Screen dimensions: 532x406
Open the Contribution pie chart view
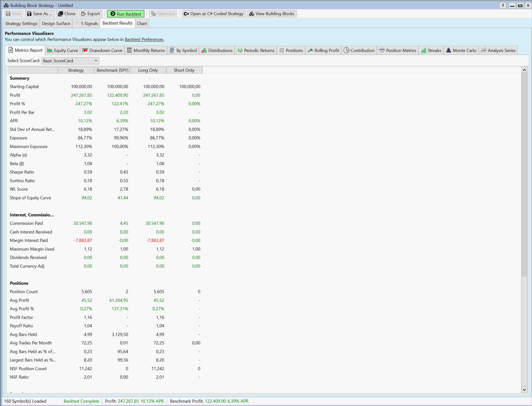tap(359, 50)
